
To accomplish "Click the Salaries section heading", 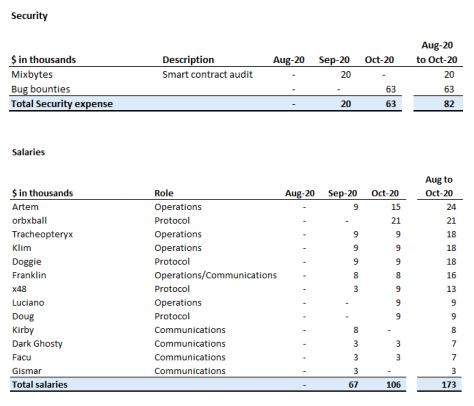I will [x=28, y=152].
